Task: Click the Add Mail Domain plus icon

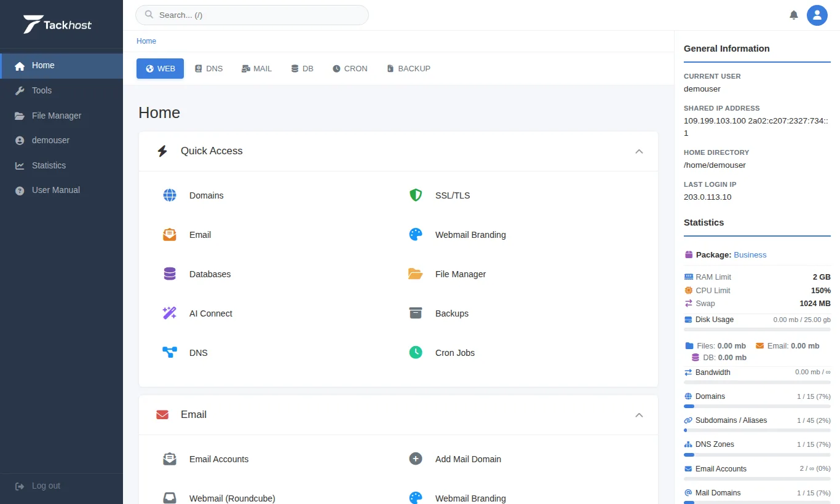Action: click(416, 459)
